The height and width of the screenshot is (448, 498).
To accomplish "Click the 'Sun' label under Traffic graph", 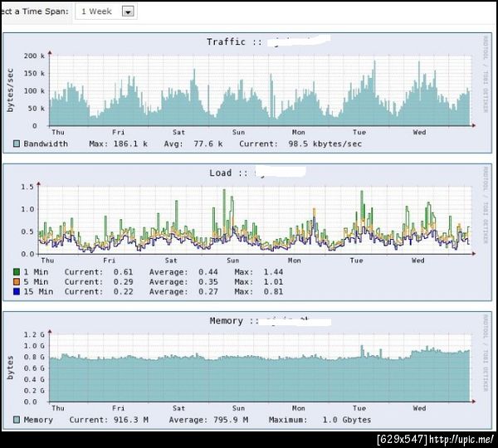I will click(238, 133).
